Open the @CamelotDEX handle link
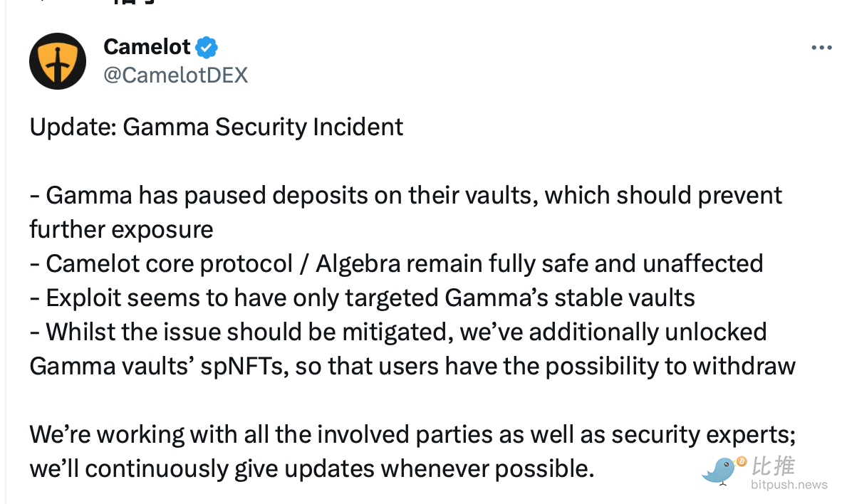The width and height of the screenshot is (842, 504). pyautogui.click(x=176, y=75)
